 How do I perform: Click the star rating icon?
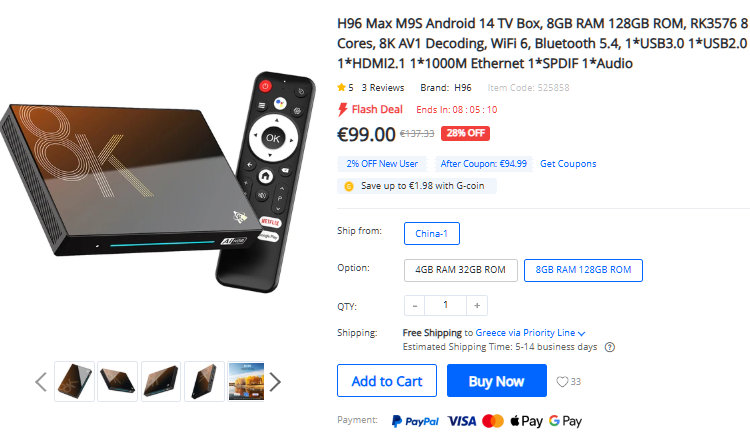[x=341, y=87]
